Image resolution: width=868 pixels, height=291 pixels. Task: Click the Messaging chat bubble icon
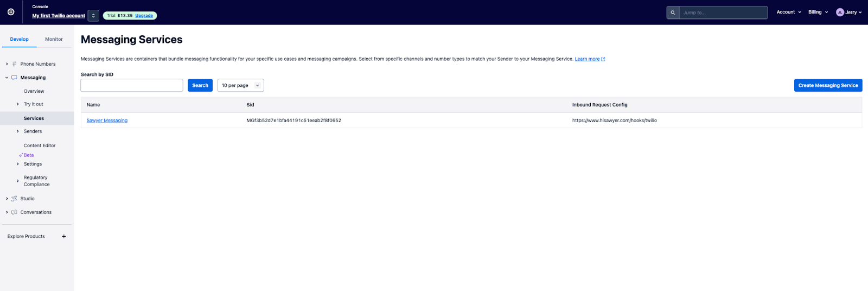point(14,78)
